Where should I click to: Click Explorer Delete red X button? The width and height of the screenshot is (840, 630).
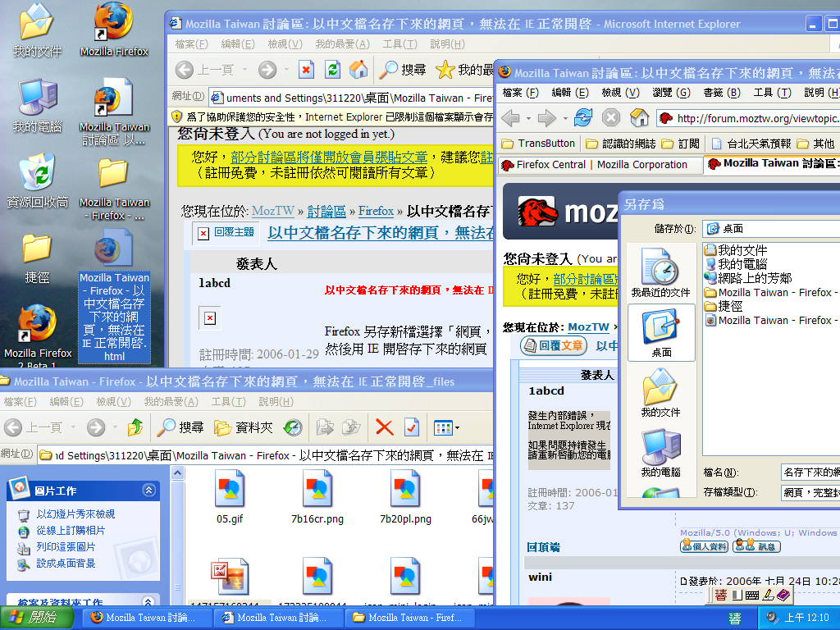pyautogui.click(x=384, y=427)
